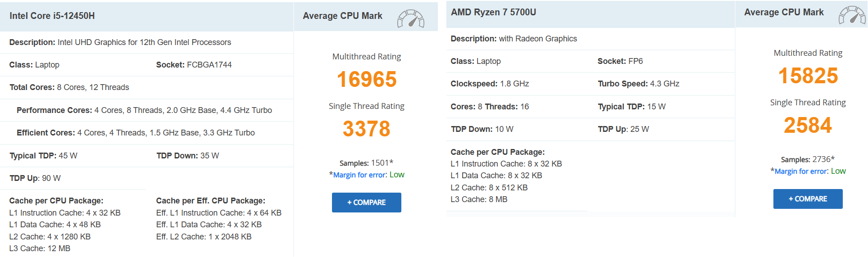Click the Turbo Speed 4.3 GHz text
The height and width of the screenshot is (257, 868).
[x=638, y=84]
